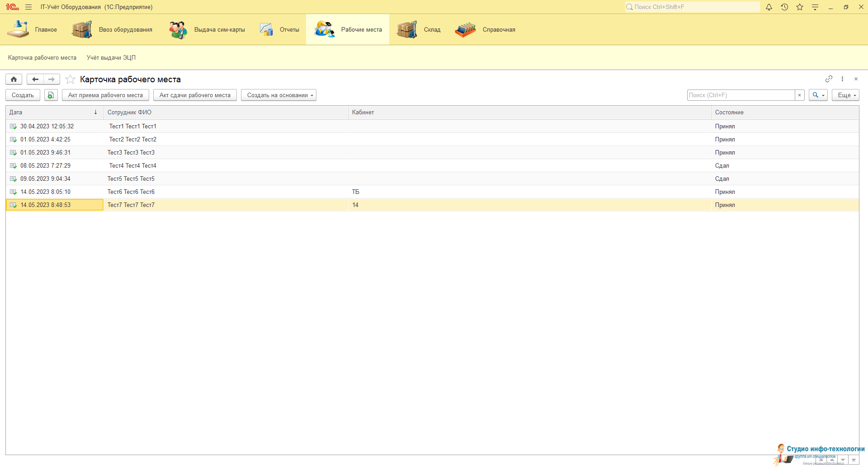Click 'Акт приема рабочего места' button
Viewport: 868px width, 470px height.
click(x=105, y=95)
